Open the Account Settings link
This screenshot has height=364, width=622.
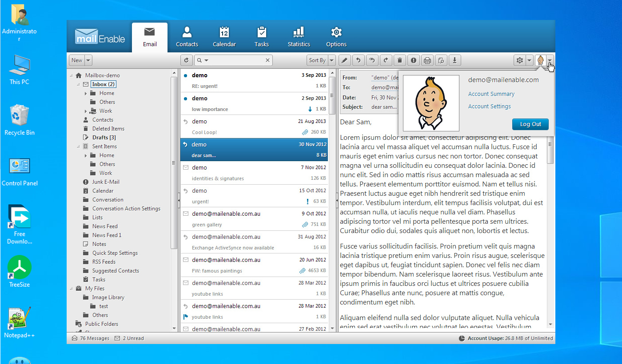489,107
